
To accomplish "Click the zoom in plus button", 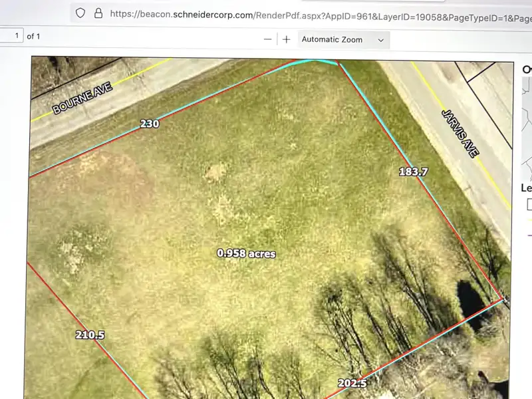I will tap(287, 39).
